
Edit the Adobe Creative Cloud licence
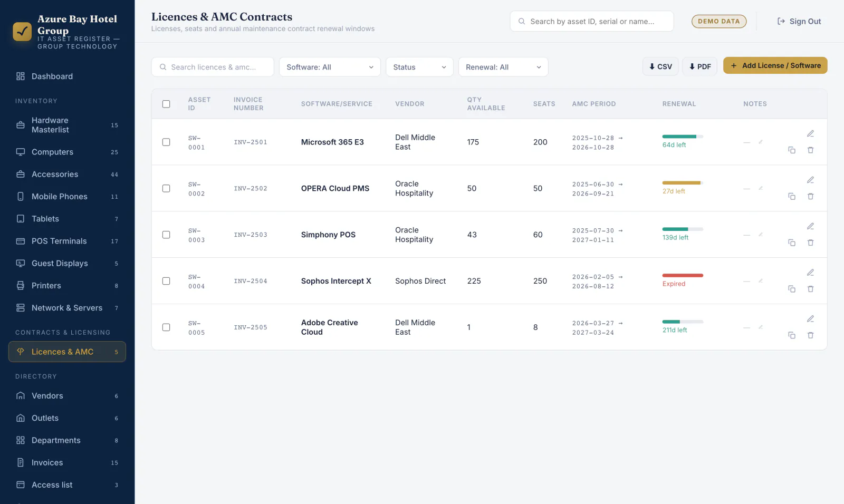coord(810,319)
